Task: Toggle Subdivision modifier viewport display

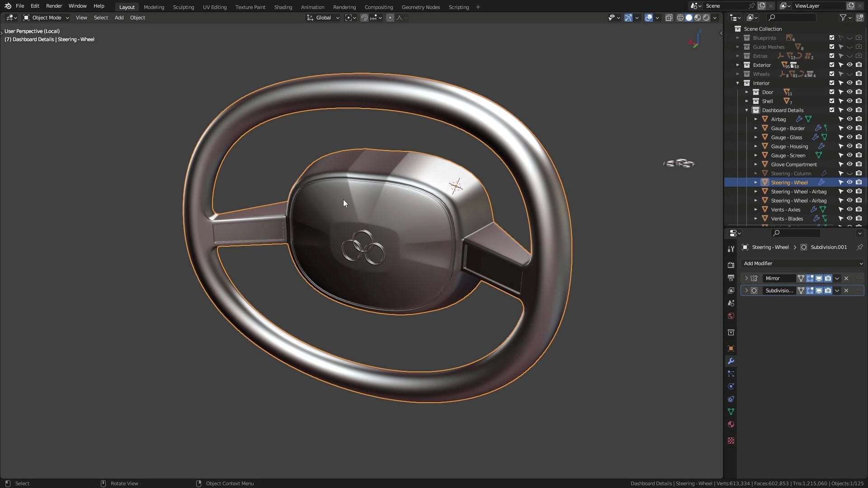Action: [x=819, y=291]
